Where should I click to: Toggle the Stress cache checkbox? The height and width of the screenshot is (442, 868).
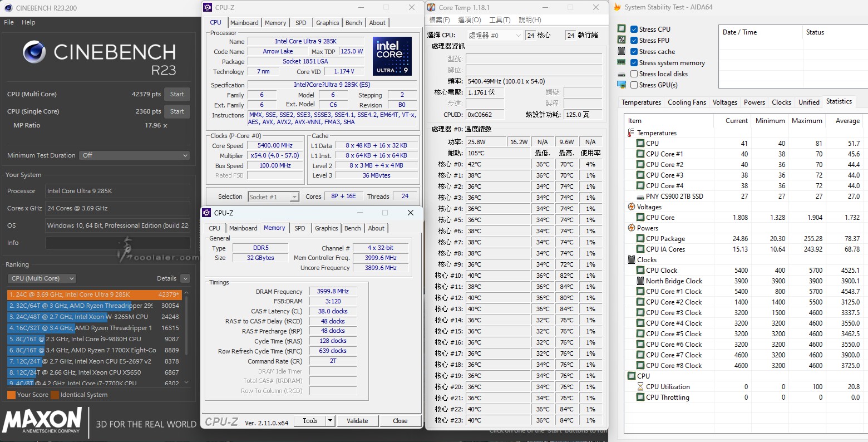tap(634, 51)
